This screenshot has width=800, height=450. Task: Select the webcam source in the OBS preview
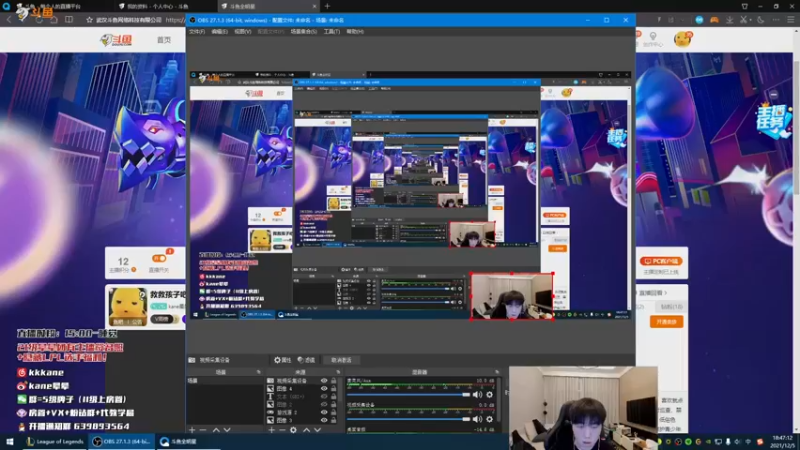[512, 296]
